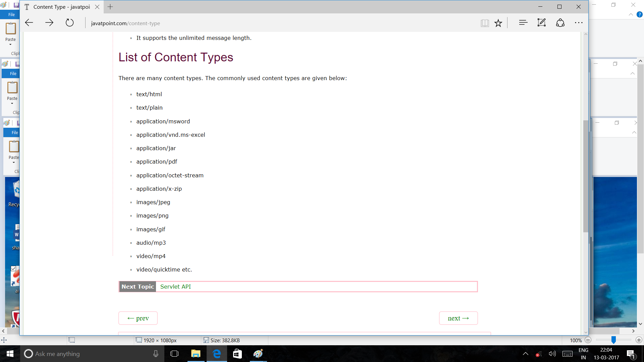
Task: Click the Share icon in Edge
Action: (560, 23)
